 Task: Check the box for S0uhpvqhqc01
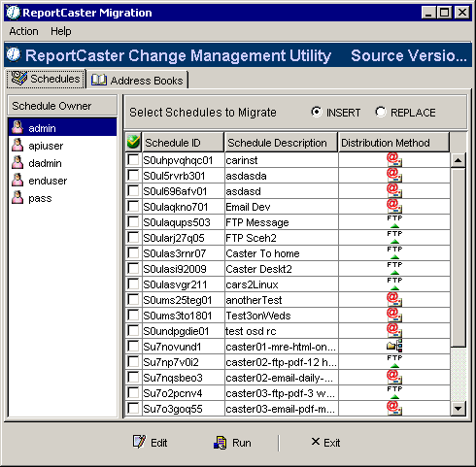point(133,159)
